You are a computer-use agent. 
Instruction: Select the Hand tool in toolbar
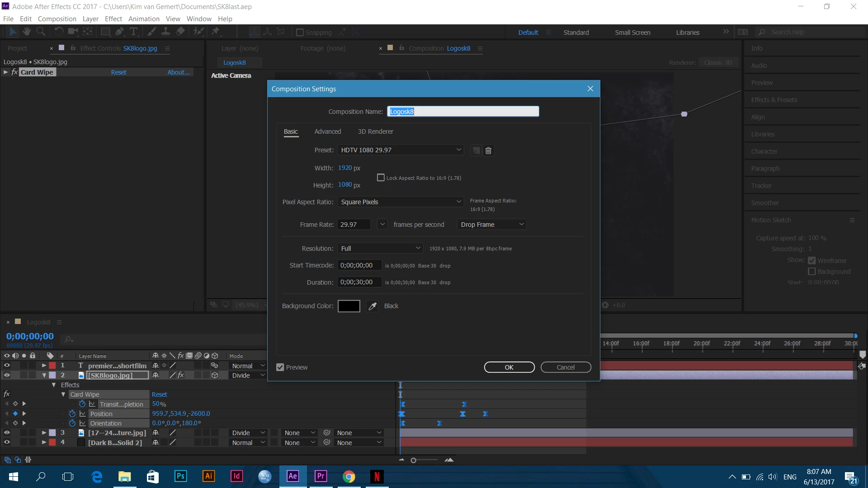coord(27,32)
